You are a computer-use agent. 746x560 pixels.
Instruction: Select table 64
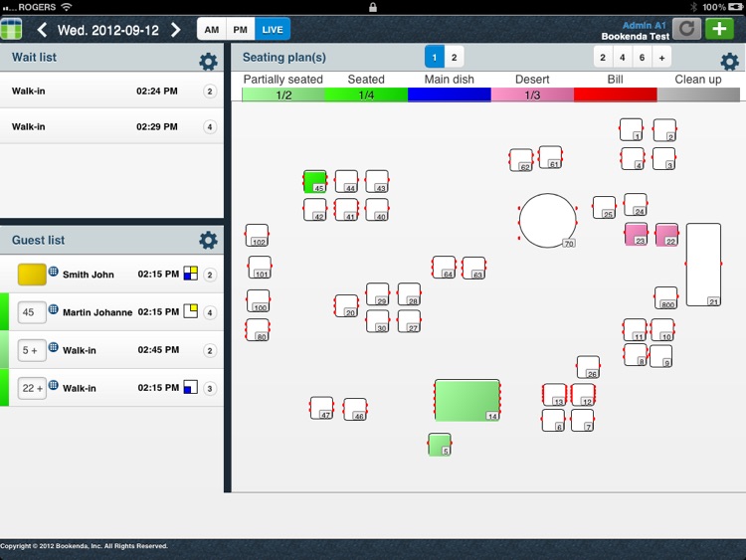(x=444, y=268)
